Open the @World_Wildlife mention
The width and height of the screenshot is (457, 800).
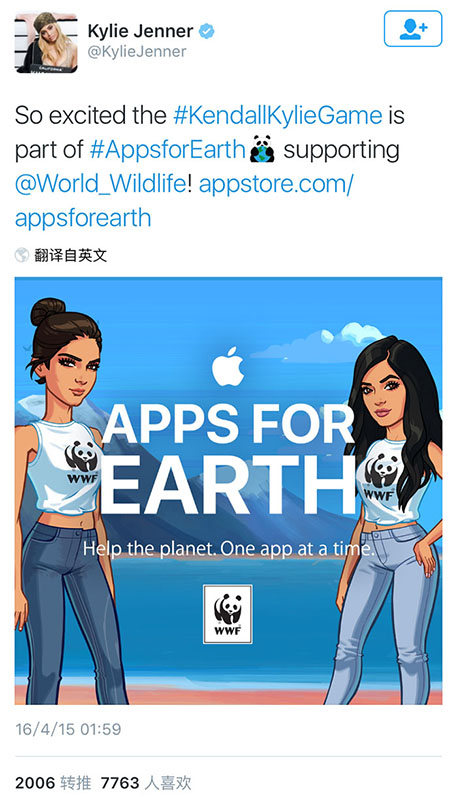100,184
